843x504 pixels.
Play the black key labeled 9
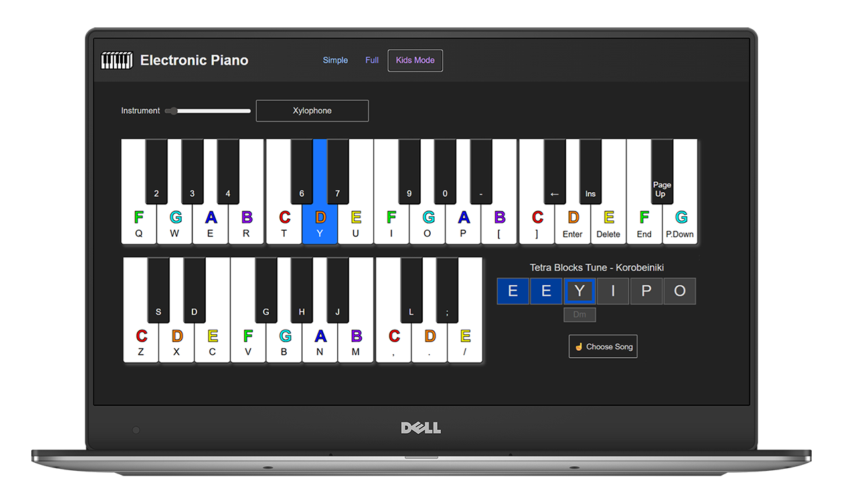click(410, 171)
